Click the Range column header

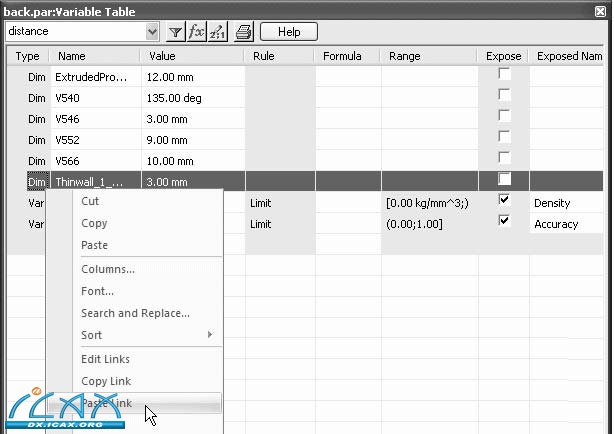(x=428, y=56)
